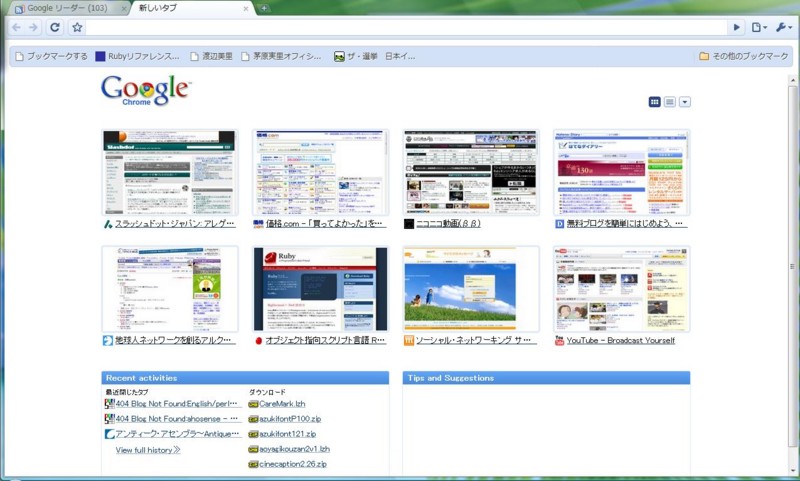Click the forward navigation arrow
The height and width of the screenshot is (481, 800).
(x=33, y=27)
